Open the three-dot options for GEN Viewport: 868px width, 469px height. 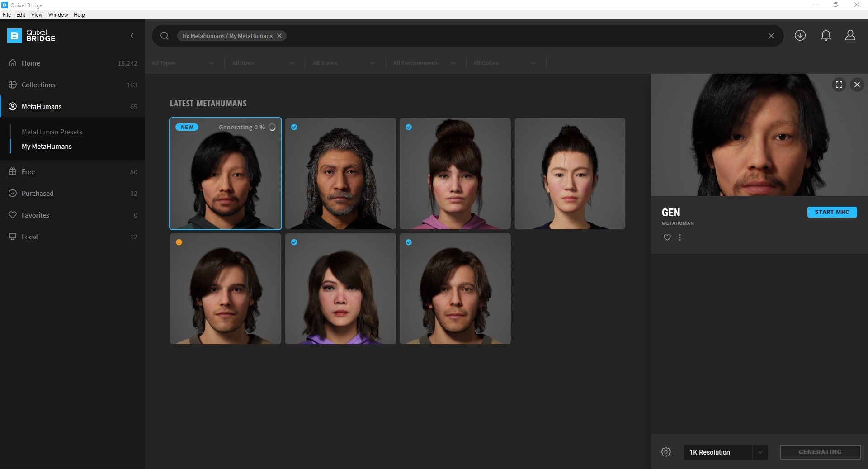coord(679,237)
